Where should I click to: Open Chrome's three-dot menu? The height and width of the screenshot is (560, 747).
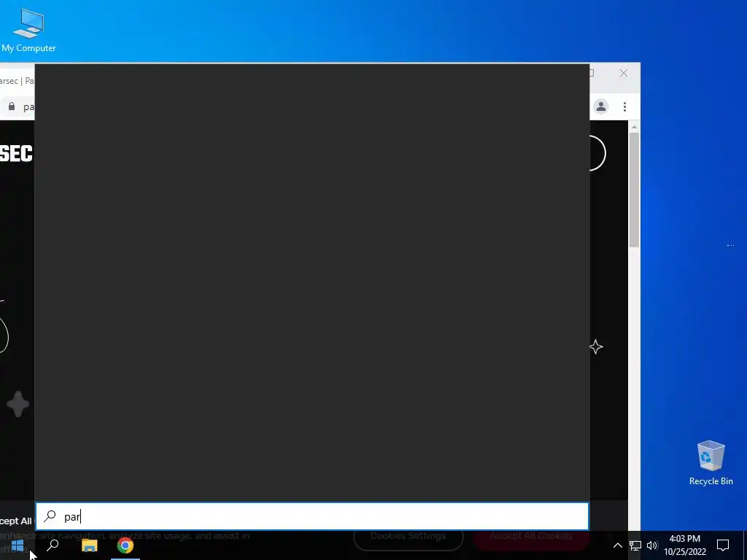[624, 106]
